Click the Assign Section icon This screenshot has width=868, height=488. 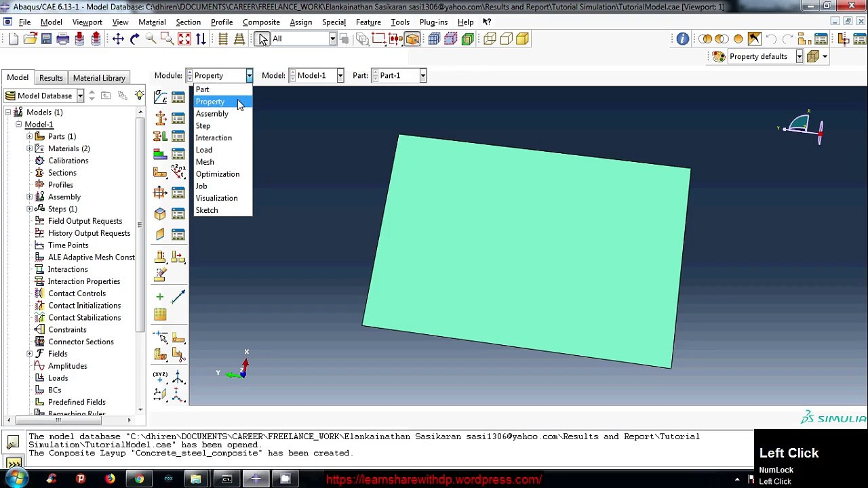160,136
